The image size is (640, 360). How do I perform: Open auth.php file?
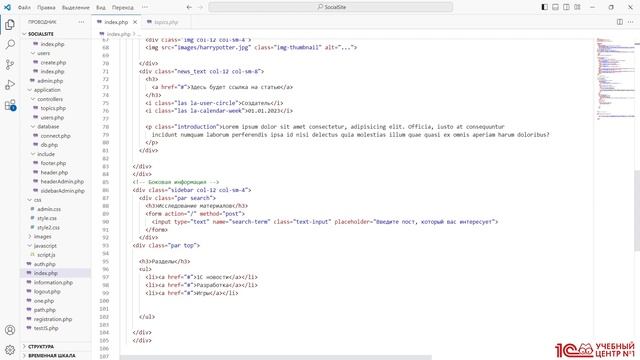tap(44, 264)
